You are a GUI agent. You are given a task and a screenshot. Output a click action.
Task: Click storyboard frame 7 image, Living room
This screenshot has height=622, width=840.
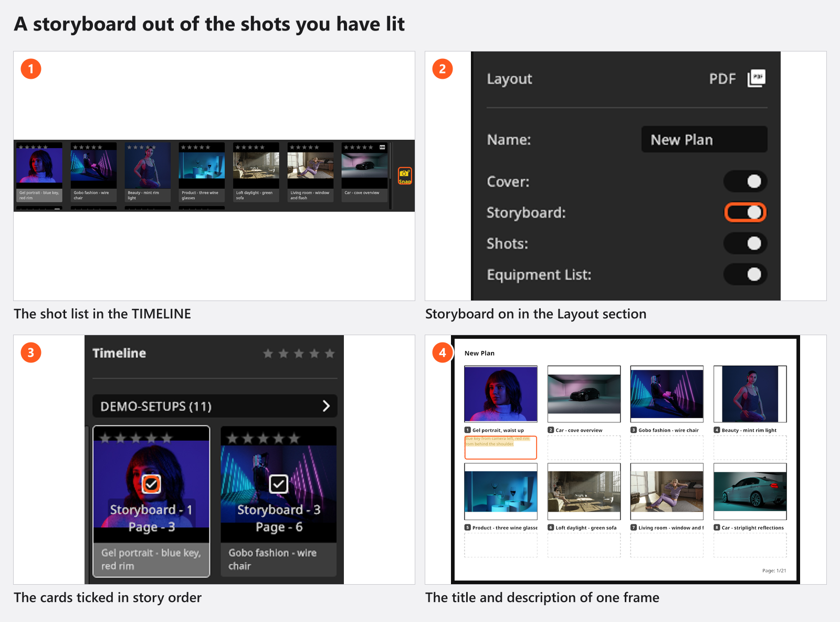pos(667,491)
